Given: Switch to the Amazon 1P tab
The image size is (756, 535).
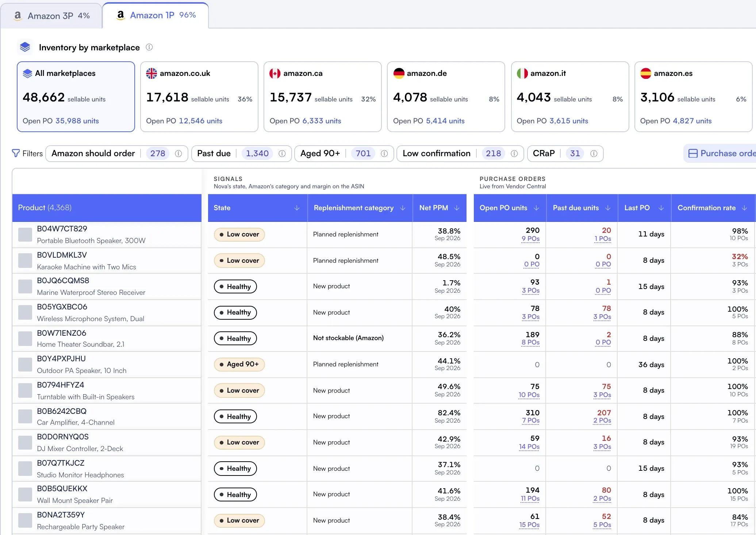Looking at the screenshot, I should pos(156,15).
